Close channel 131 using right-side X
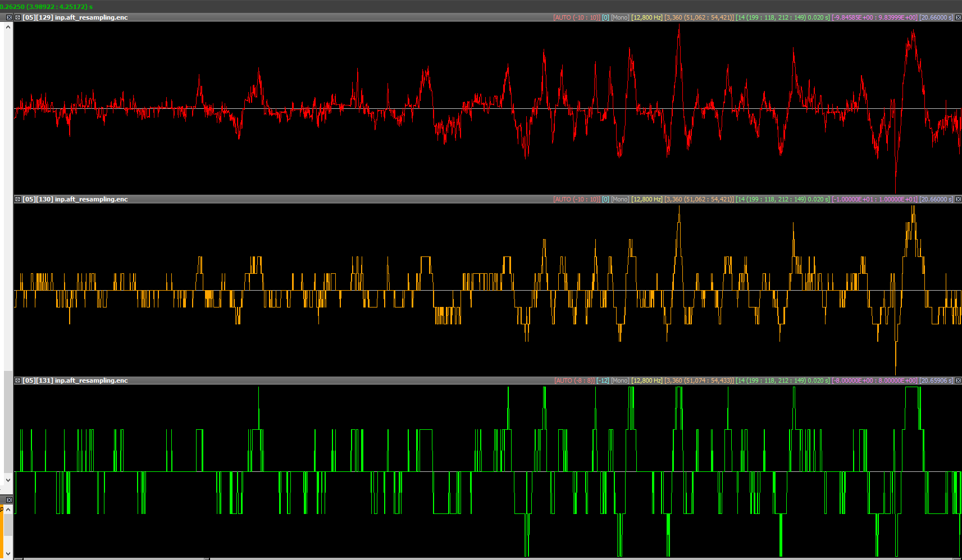 point(958,380)
